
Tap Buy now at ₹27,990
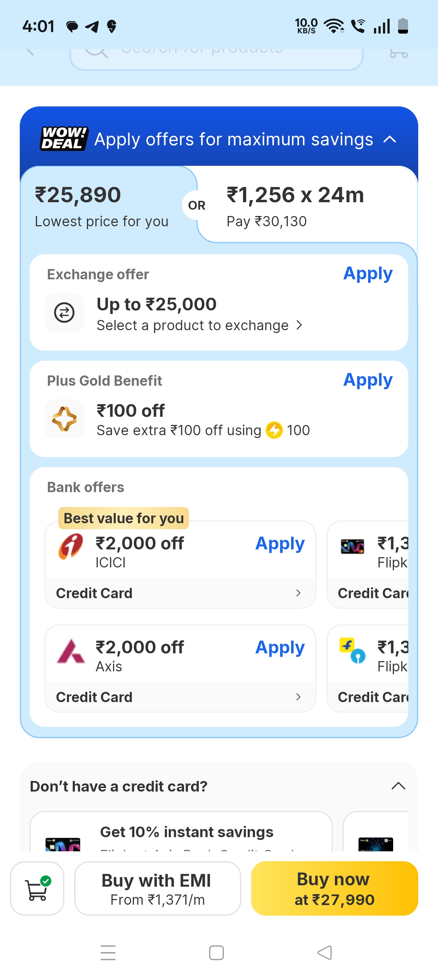[334, 888]
